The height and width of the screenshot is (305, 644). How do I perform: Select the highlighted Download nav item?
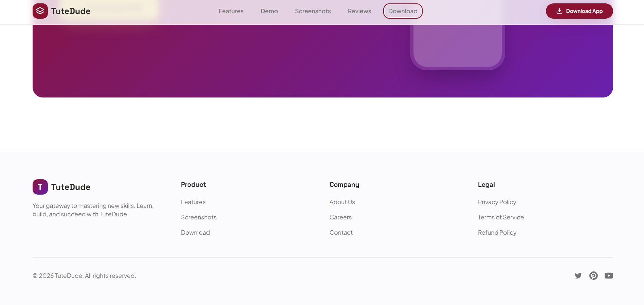coord(403,11)
